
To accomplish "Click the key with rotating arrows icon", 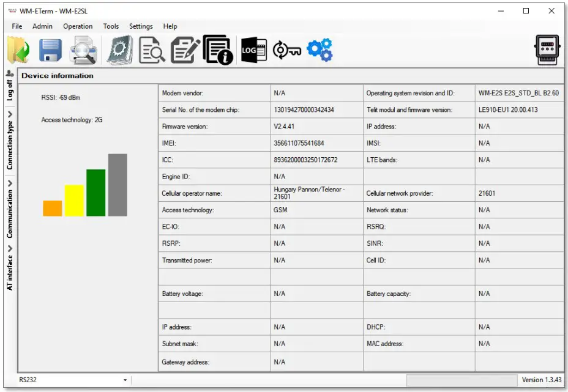I will click(286, 50).
